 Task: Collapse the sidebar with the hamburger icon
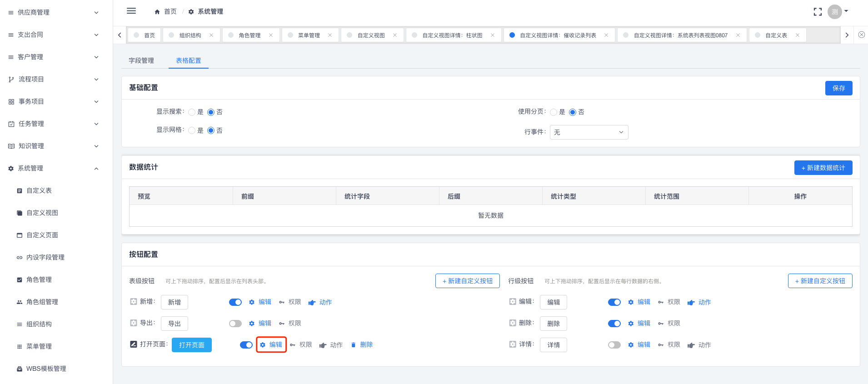[x=131, y=11]
